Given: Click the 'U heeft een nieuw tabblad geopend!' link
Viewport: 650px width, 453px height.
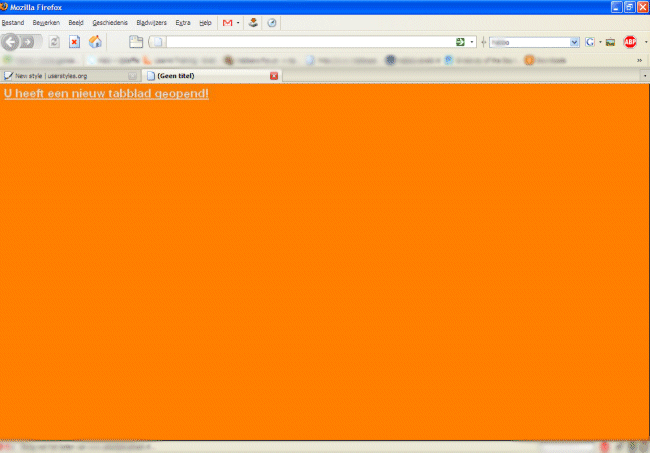Looking at the screenshot, I should point(106,94).
